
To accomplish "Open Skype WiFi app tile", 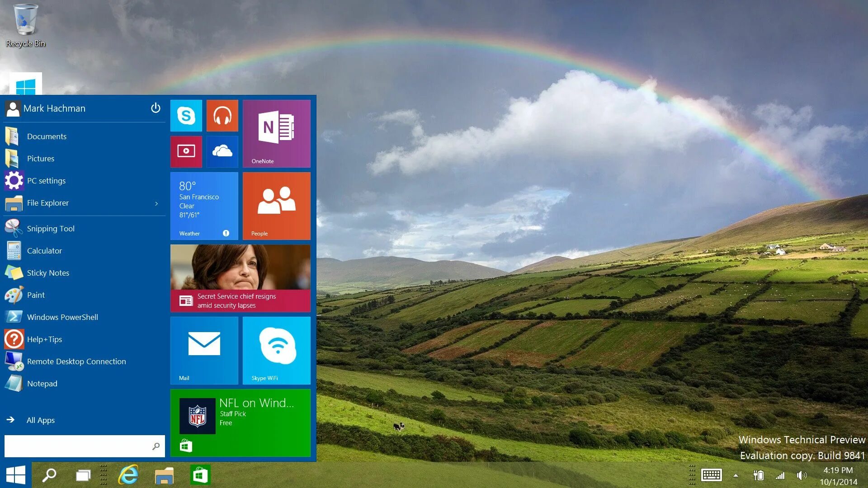I will [276, 349].
